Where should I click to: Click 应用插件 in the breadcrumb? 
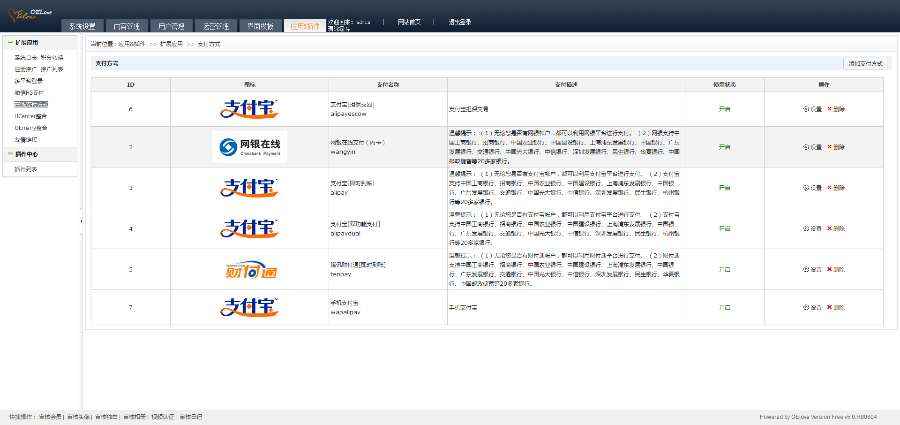pyautogui.click(x=133, y=44)
